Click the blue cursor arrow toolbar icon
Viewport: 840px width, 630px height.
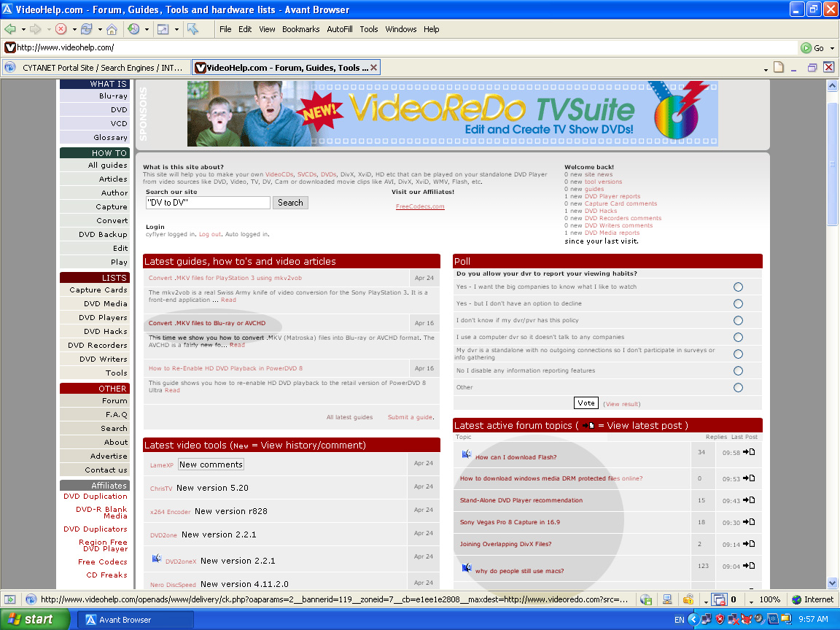[192, 29]
